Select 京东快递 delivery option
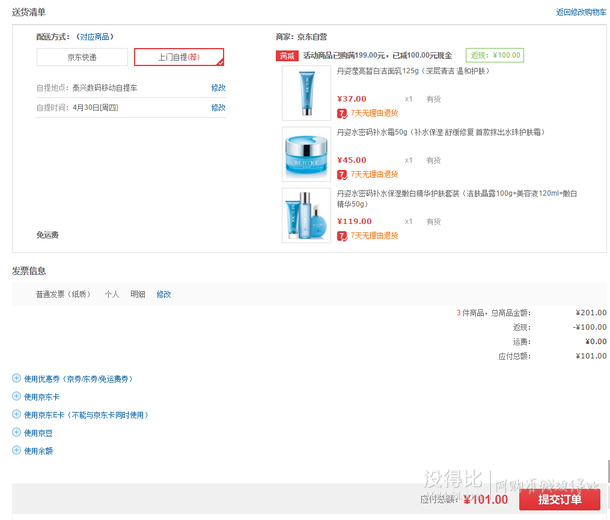The image size is (610, 520). click(x=82, y=57)
